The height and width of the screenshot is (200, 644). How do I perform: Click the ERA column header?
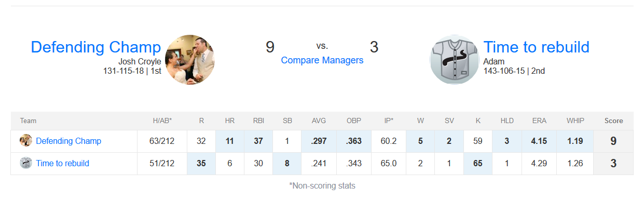tap(539, 121)
